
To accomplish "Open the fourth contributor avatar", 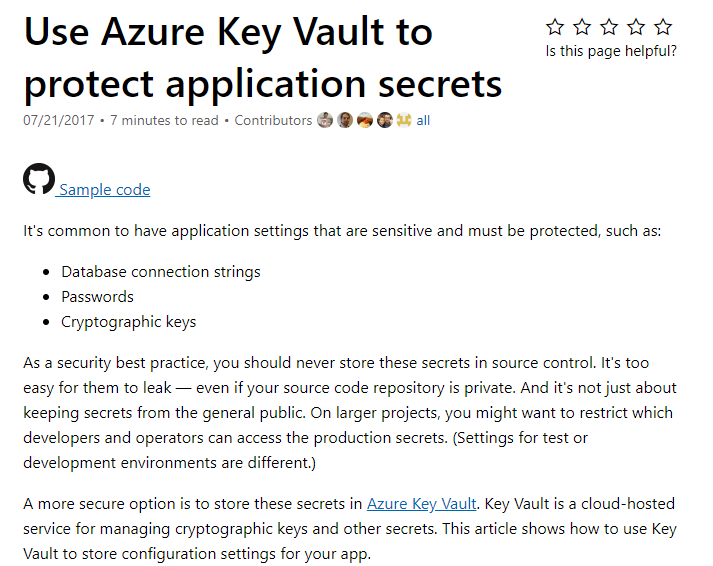I will (385, 120).
